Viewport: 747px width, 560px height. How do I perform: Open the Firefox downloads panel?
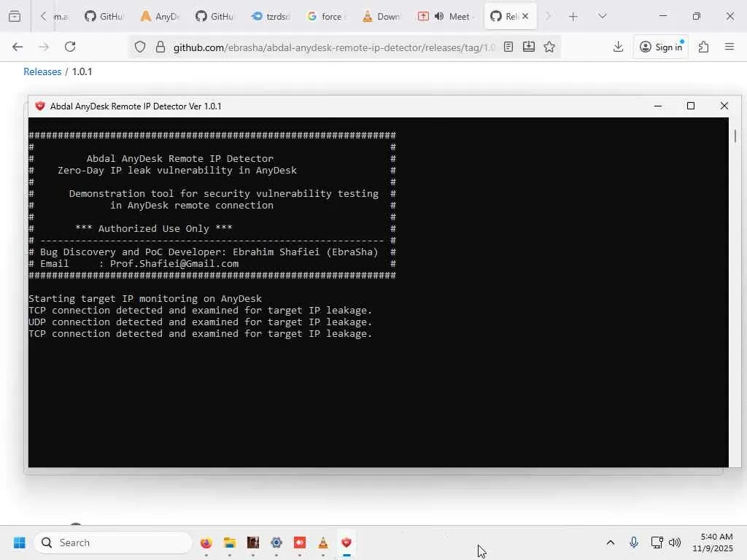coord(618,47)
